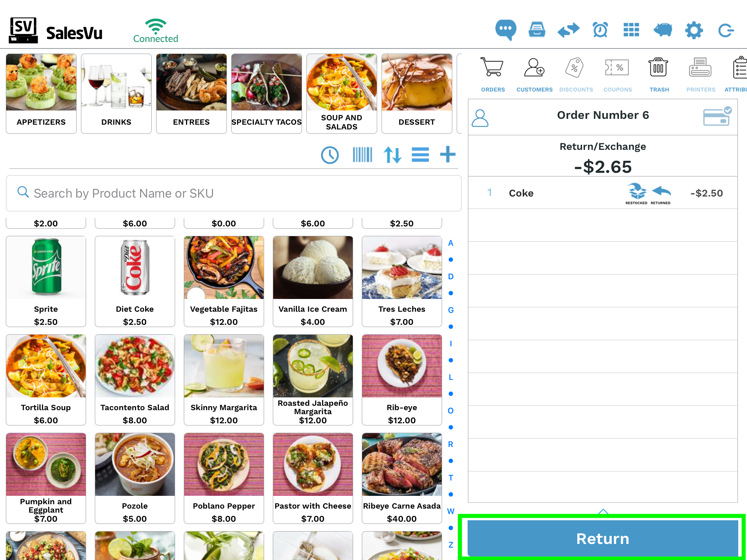747x560 pixels.
Task: Select the Coke line item
Action: [603, 193]
